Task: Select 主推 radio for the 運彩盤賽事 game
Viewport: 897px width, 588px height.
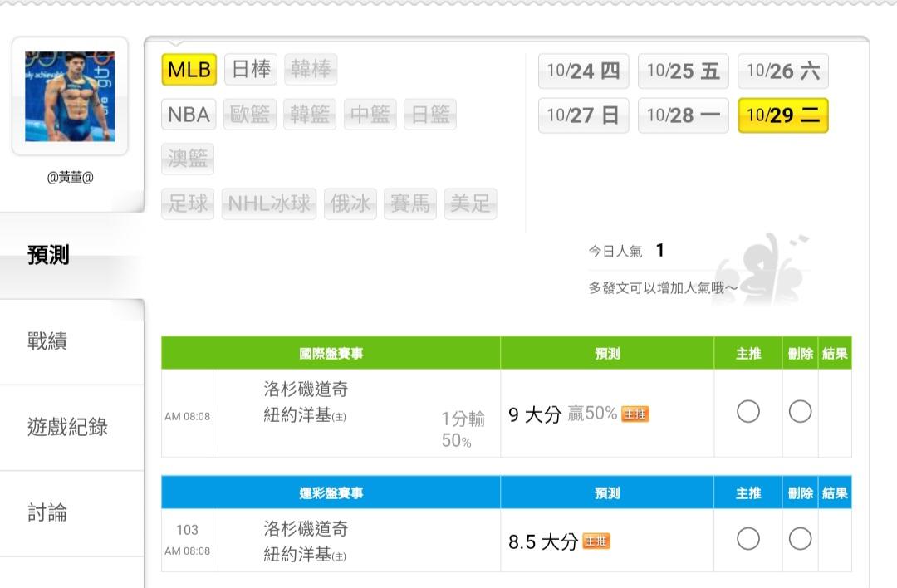Action: tap(748, 539)
